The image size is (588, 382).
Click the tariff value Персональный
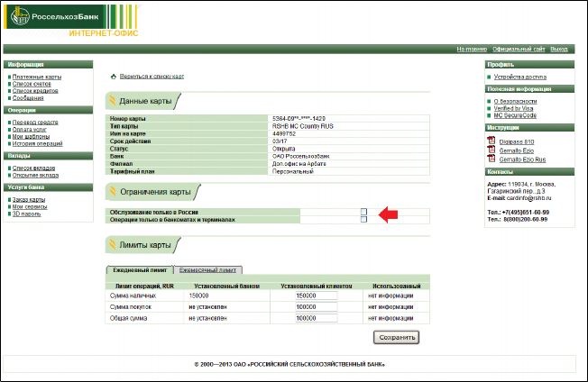[292, 171]
